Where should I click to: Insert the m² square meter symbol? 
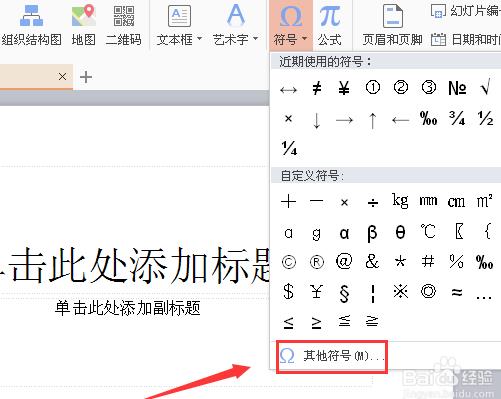[485, 201]
